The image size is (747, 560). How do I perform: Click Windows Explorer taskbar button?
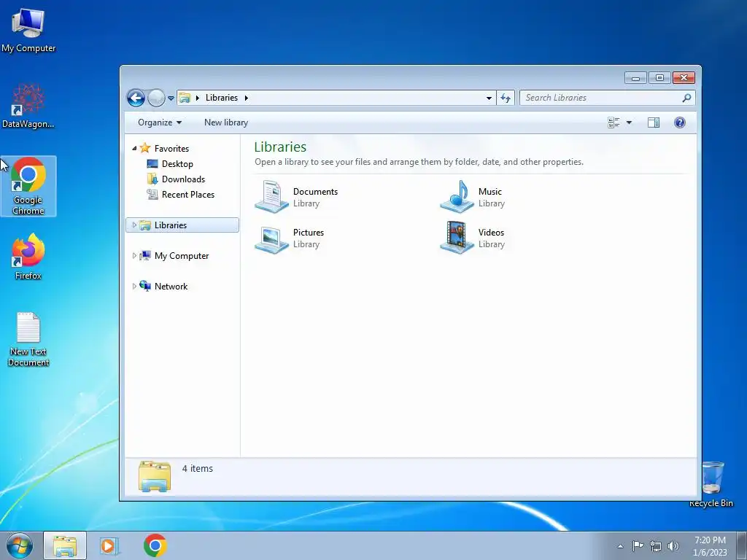point(65,546)
